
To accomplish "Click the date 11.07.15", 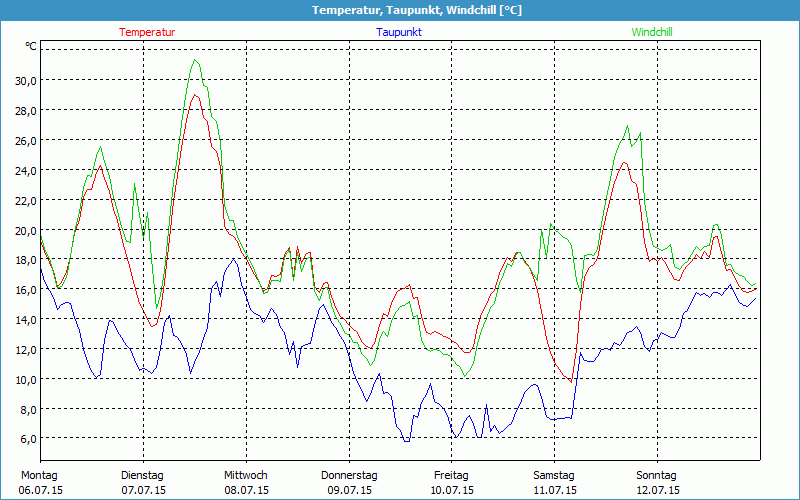I will click(x=555, y=491).
